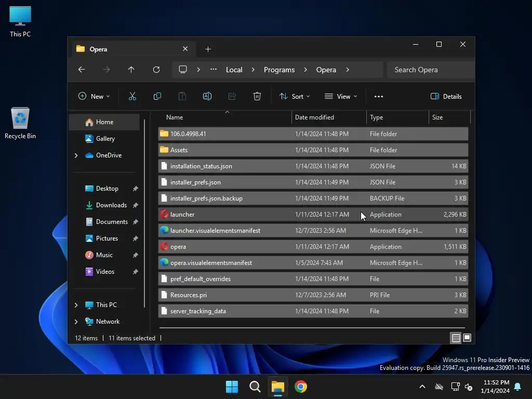
Task: Sort by Date modified column header
Action: click(x=329, y=117)
